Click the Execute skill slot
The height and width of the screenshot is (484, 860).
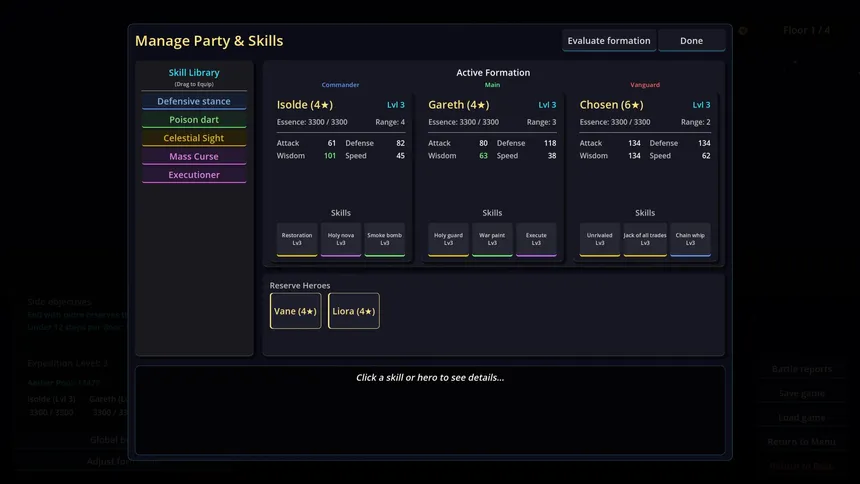tap(536, 239)
